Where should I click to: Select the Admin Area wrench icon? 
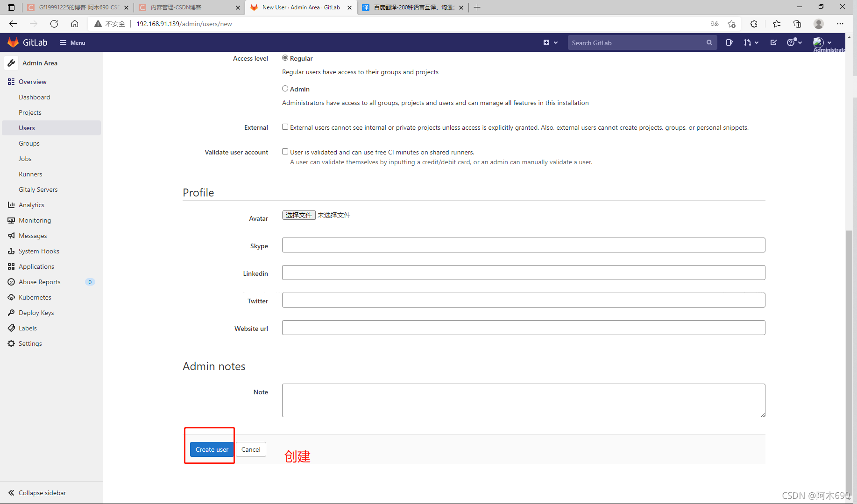[11, 63]
